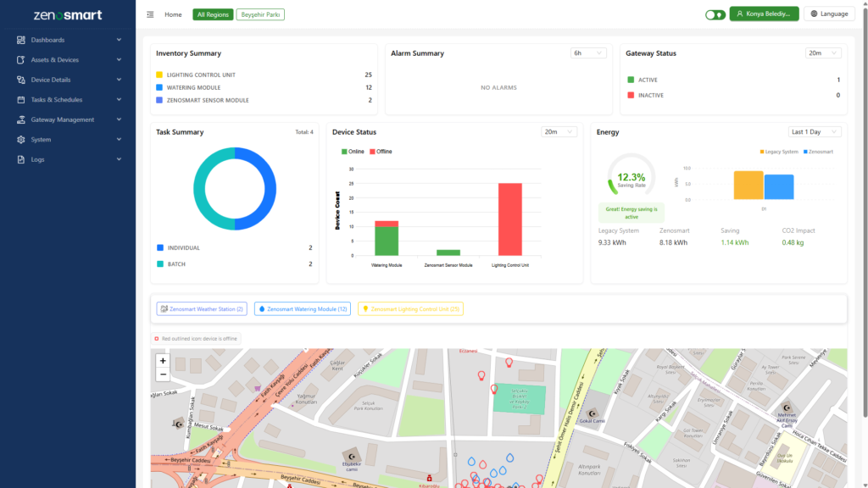Click the orange Legacy System energy bar

tap(748, 186)
